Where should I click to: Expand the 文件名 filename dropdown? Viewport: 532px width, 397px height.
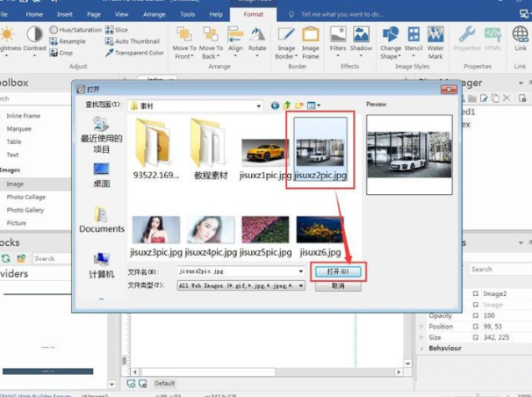(300, 271)
